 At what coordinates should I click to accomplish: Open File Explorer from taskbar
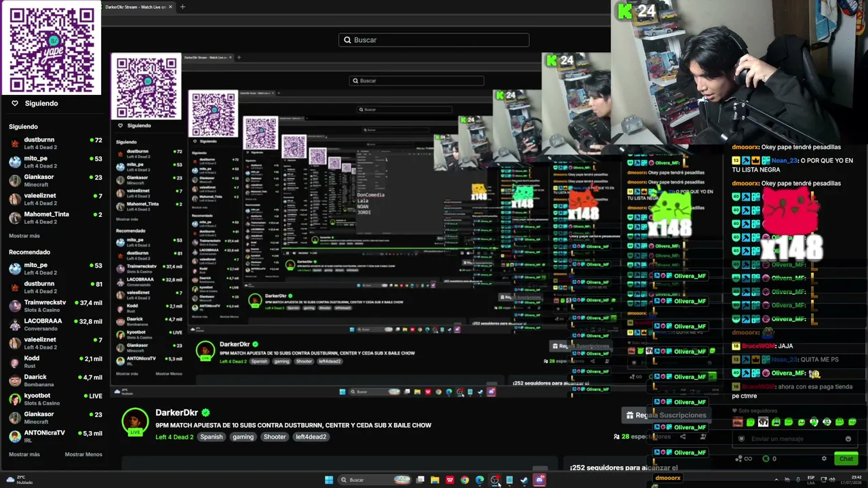pyautogui.click(x=435, y=480)
